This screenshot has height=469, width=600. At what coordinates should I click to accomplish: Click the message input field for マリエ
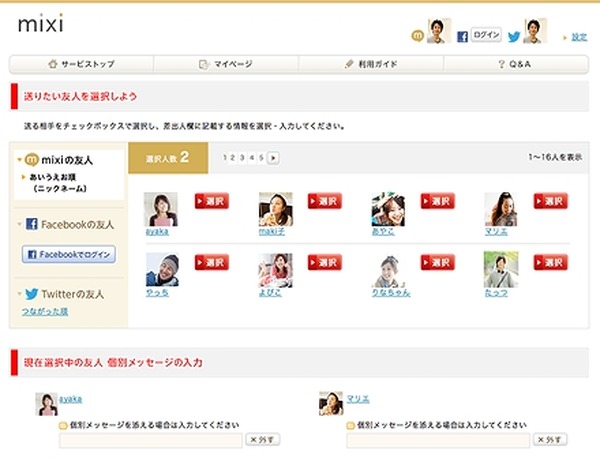(438, 440)
